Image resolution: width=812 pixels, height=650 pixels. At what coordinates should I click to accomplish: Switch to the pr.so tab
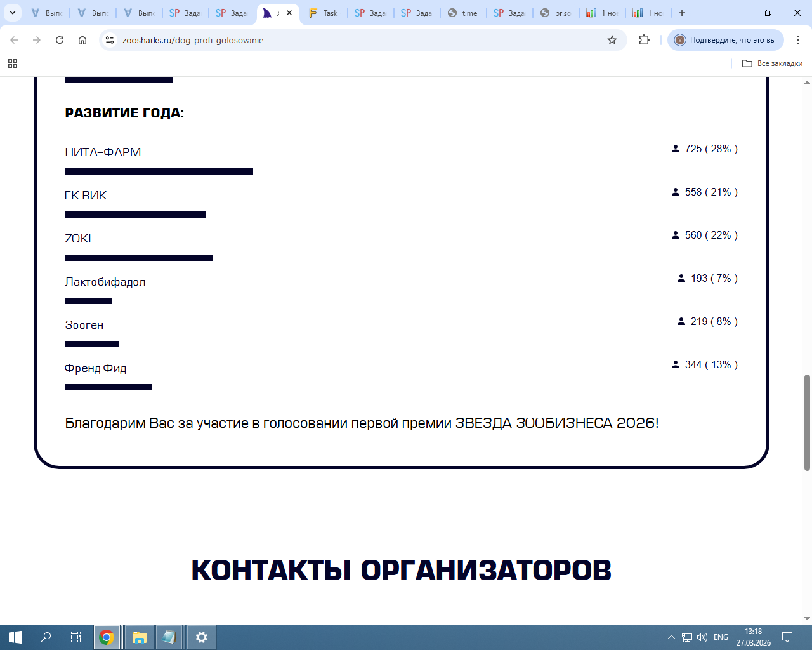pyautogui.click(x=556, y=13)
